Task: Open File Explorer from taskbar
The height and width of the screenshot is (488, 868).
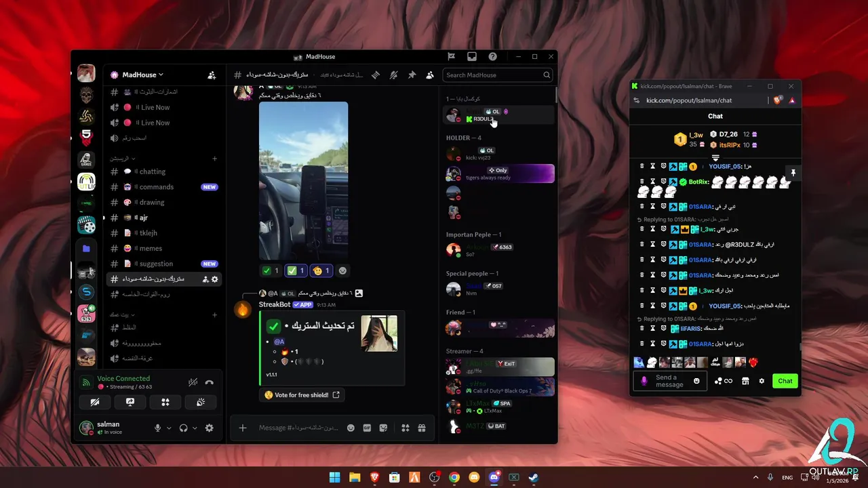Action: 355,477
